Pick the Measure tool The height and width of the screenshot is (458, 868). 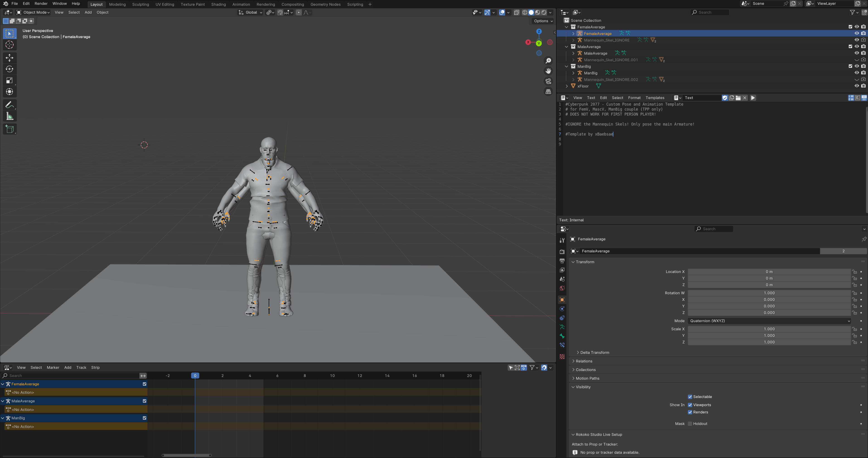pyautogui.click(x=10, y=116)
